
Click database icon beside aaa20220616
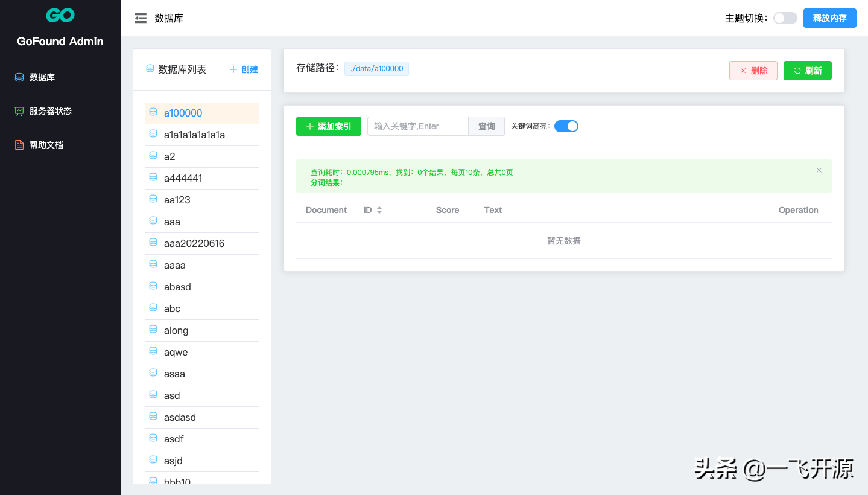[x=153, y=243]
